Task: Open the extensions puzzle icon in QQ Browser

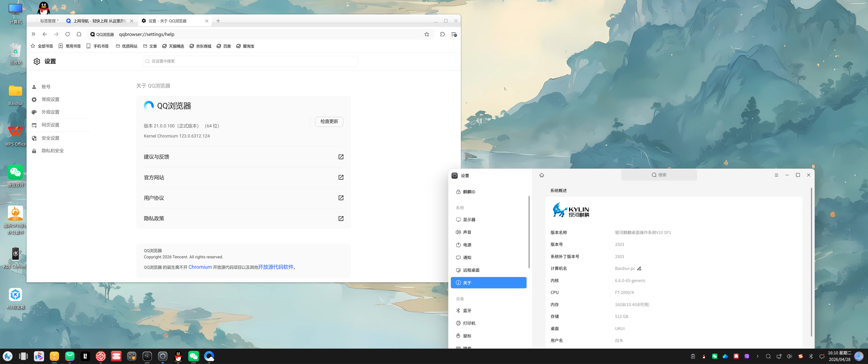Action: pos(442,34)
